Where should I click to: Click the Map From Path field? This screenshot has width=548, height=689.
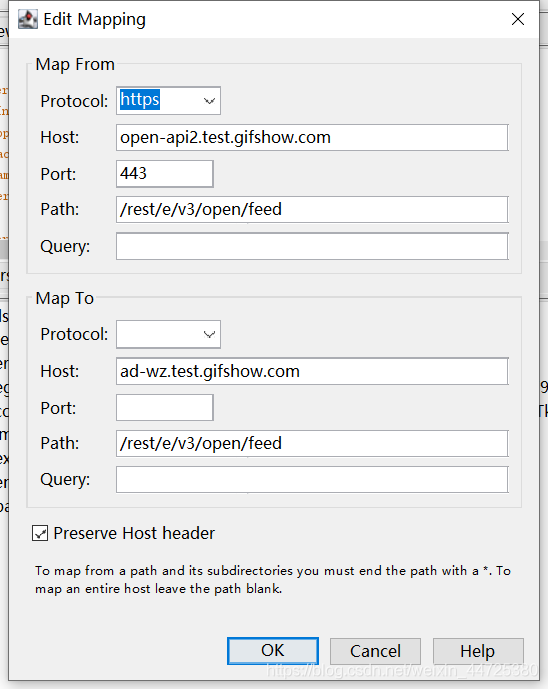point(312,210)
